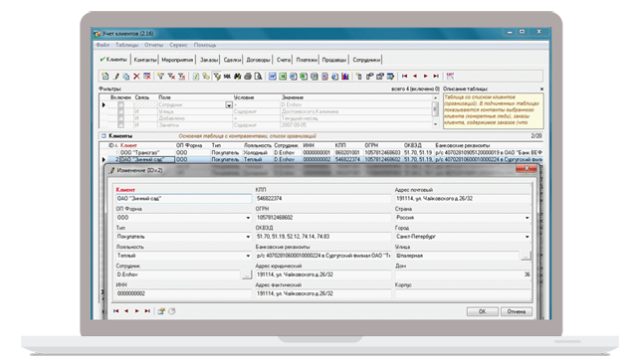
Task: Open the Таблицы menu
Action: (x=126, y=45)
